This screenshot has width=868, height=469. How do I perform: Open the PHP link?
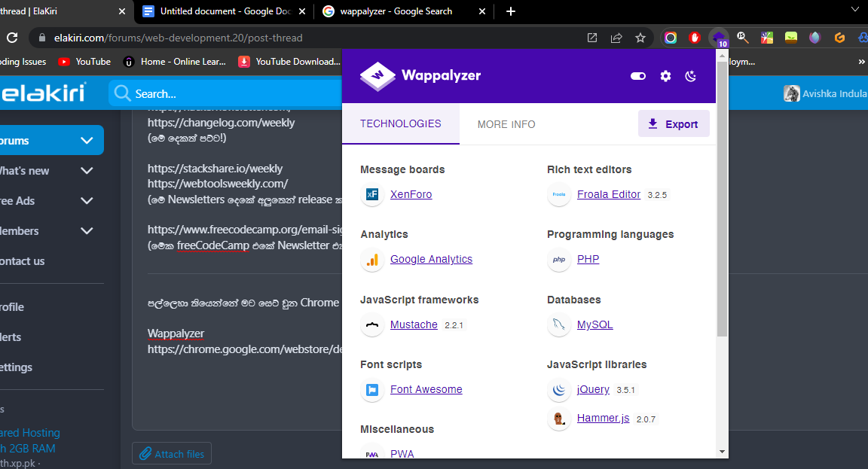click(588, 259)
